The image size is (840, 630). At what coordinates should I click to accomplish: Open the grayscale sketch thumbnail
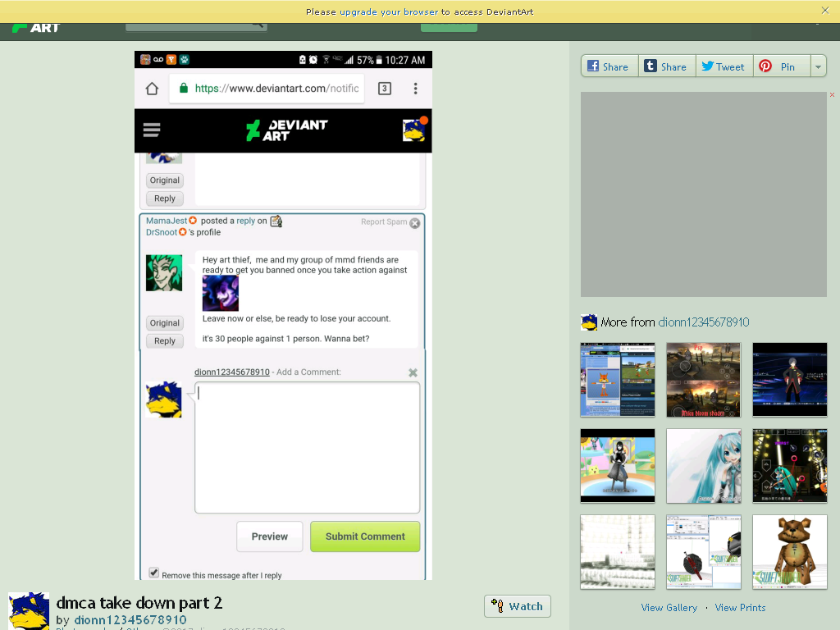click(618, 552)
